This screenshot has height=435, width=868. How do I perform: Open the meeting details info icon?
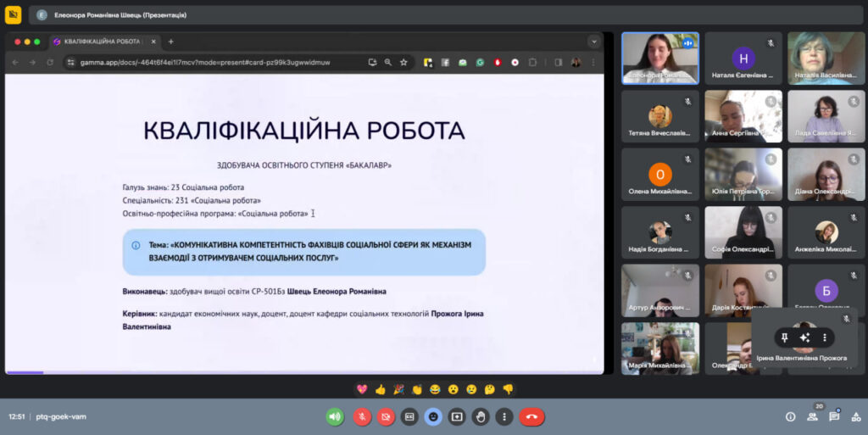[x=790, y=416]
